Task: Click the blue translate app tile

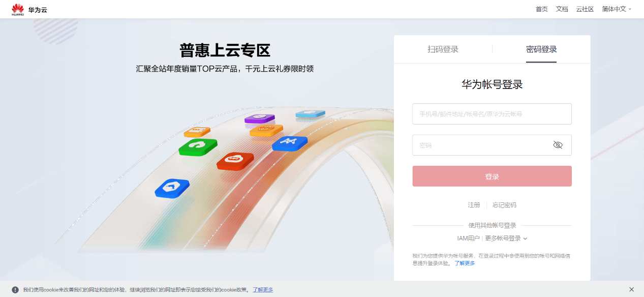Action: [x=289, y=143]
